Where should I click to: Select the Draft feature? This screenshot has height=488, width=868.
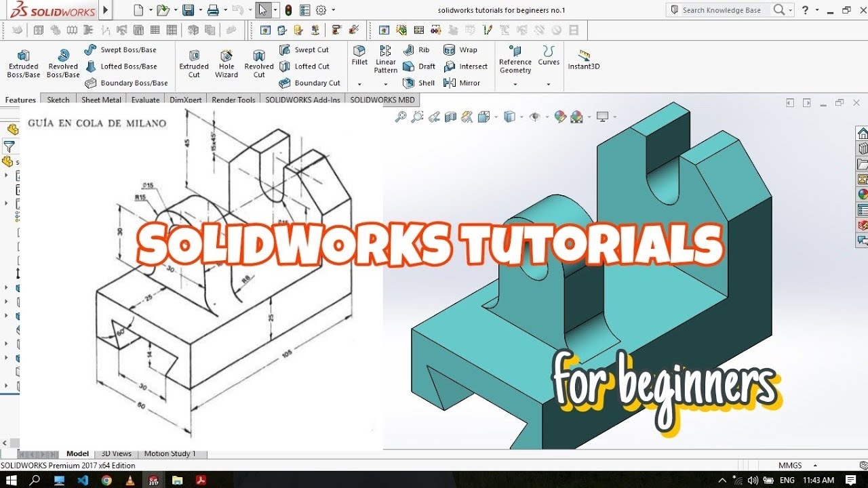click(419, 66)
